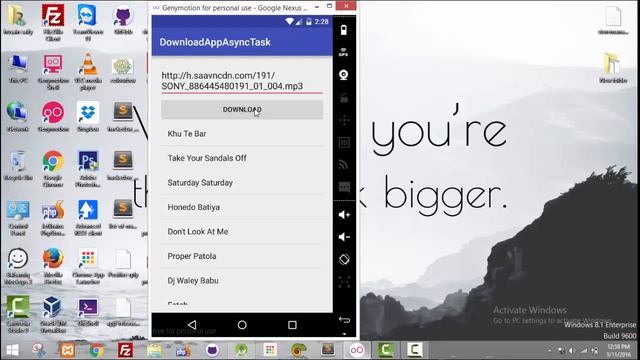Click the taskbar volume speaker icon
The width and height of the screenshot is (640, 360).
[572, 351]
